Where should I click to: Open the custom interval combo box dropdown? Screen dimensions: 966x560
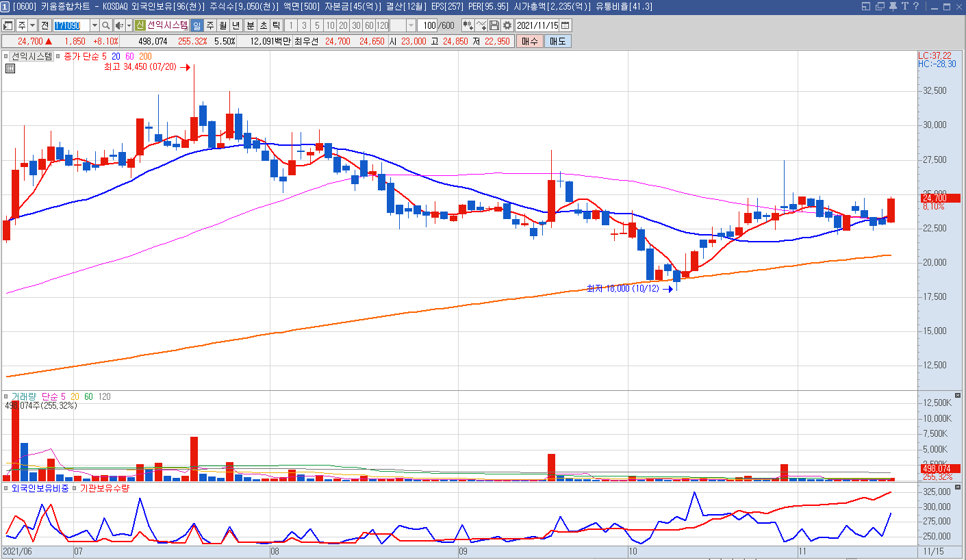[x=411, y=25]
